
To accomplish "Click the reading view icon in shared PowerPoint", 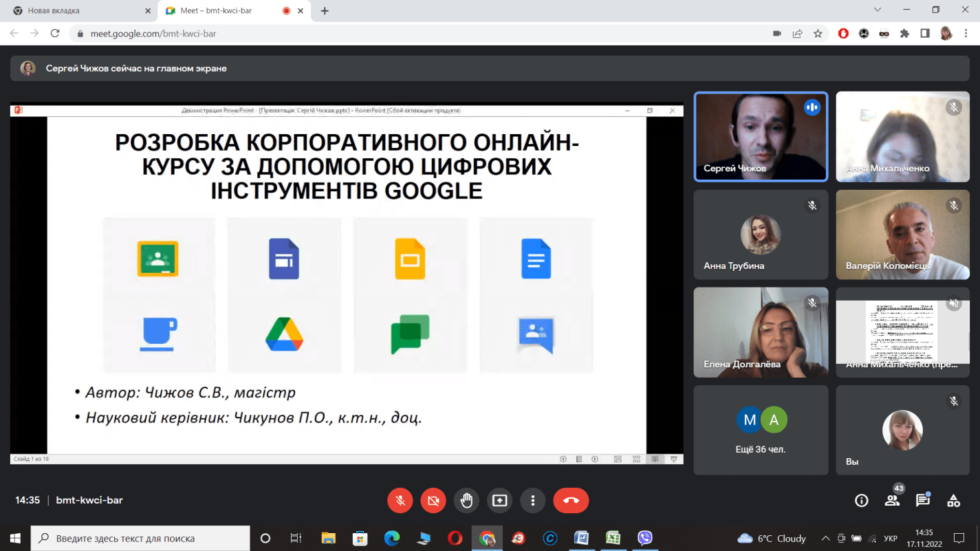I will tap(655, 459).
